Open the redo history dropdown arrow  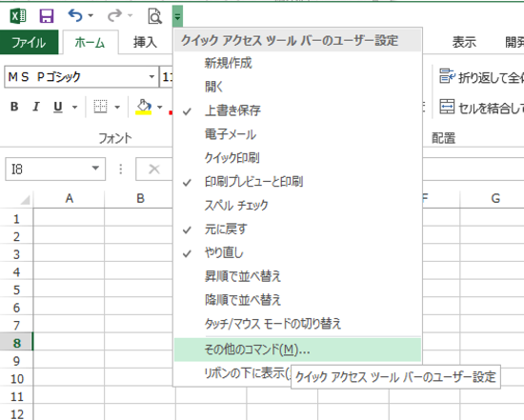pyautogui.click(x=130, y=15)
